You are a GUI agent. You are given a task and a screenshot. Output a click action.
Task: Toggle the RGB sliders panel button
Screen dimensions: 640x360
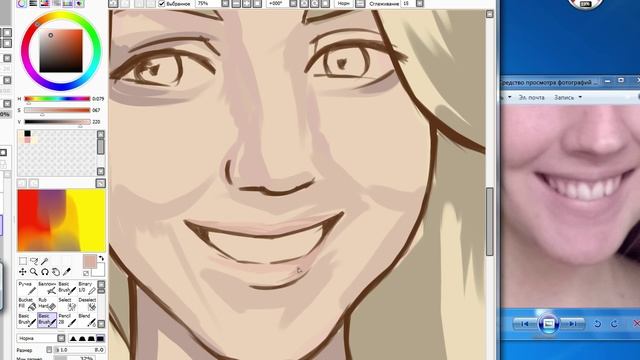33,3
